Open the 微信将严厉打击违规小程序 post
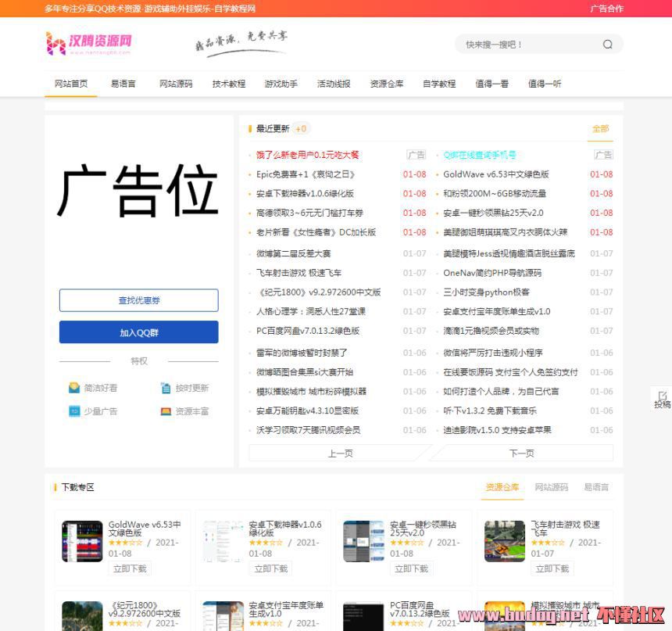Viewport: 672px width, 631px height. 493,353
